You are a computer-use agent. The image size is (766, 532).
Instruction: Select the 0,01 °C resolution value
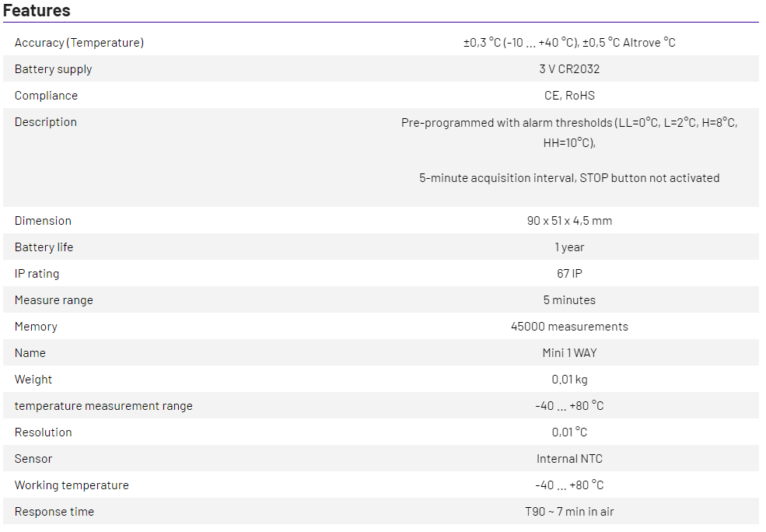tap(569, 432)
